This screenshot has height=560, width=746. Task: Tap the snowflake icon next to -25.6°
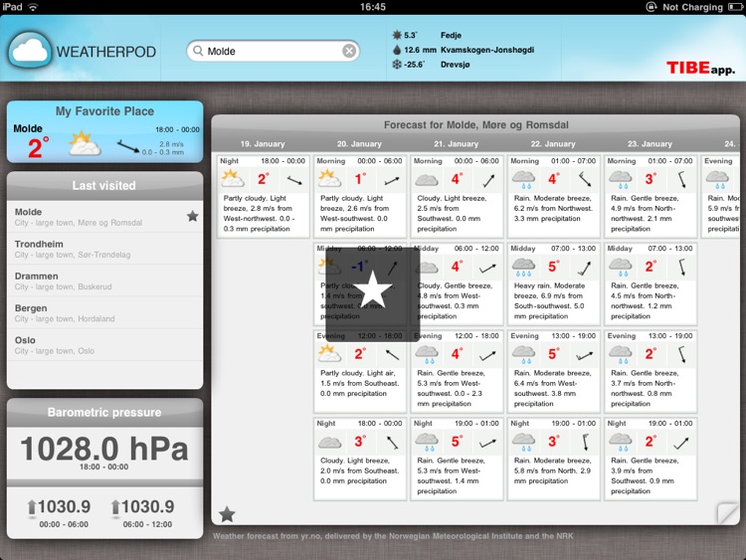click(397, 65)
